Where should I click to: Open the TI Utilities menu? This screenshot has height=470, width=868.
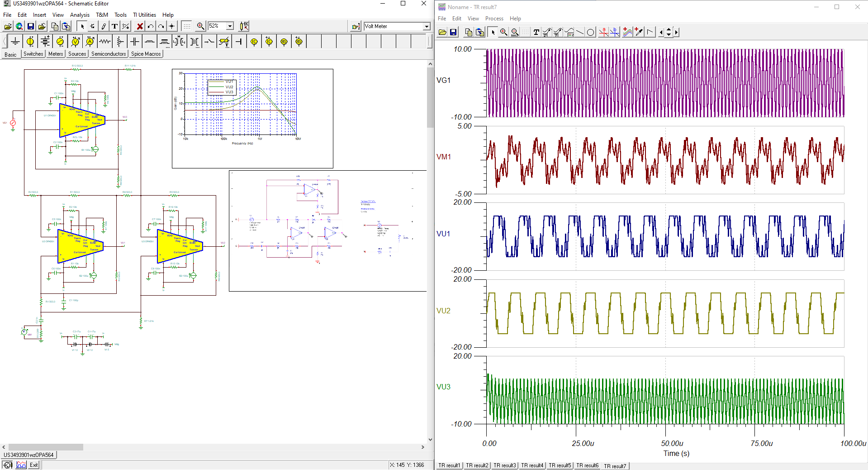coord(144,15)
